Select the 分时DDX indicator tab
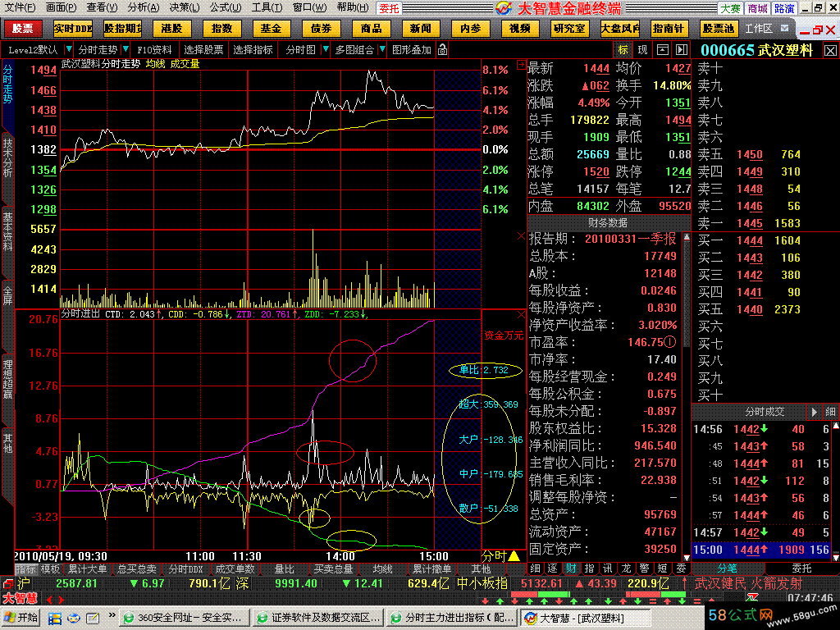The width and height of the screenshot is (840, 630). (185, 569)
